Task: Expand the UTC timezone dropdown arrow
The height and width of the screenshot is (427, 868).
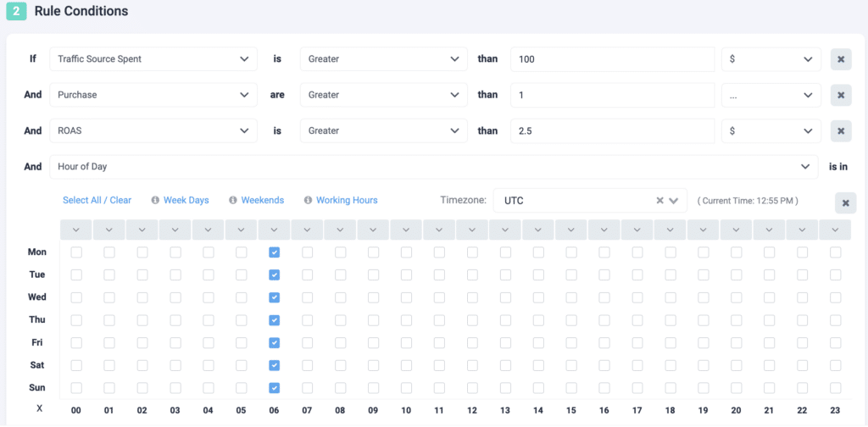Action: tap(674, 201)
